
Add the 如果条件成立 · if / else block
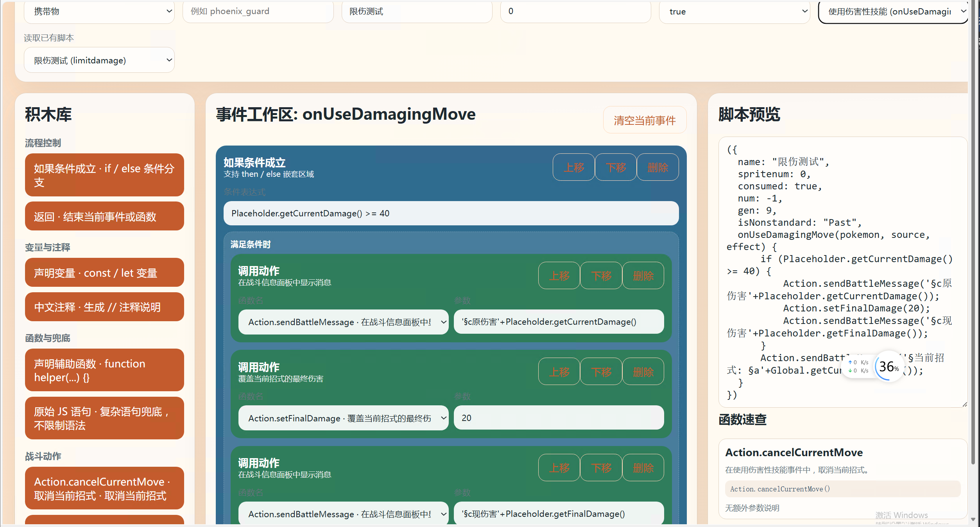tap(104, 175)
